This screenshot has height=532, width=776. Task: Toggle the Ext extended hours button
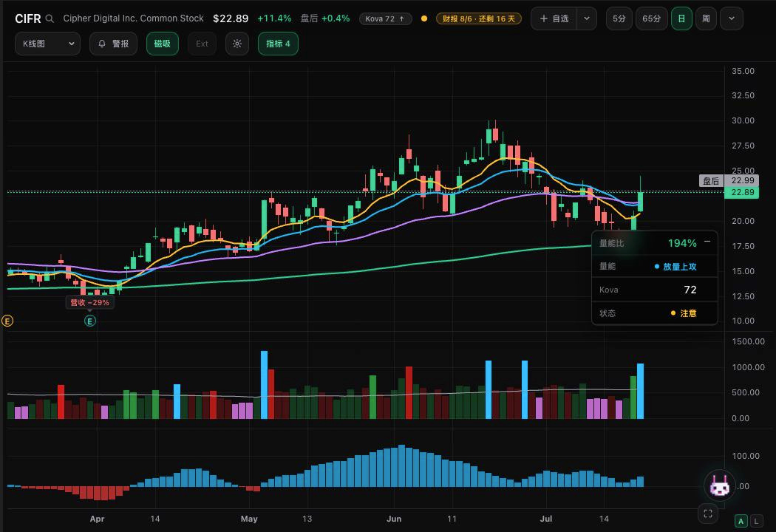pos(202,44)
